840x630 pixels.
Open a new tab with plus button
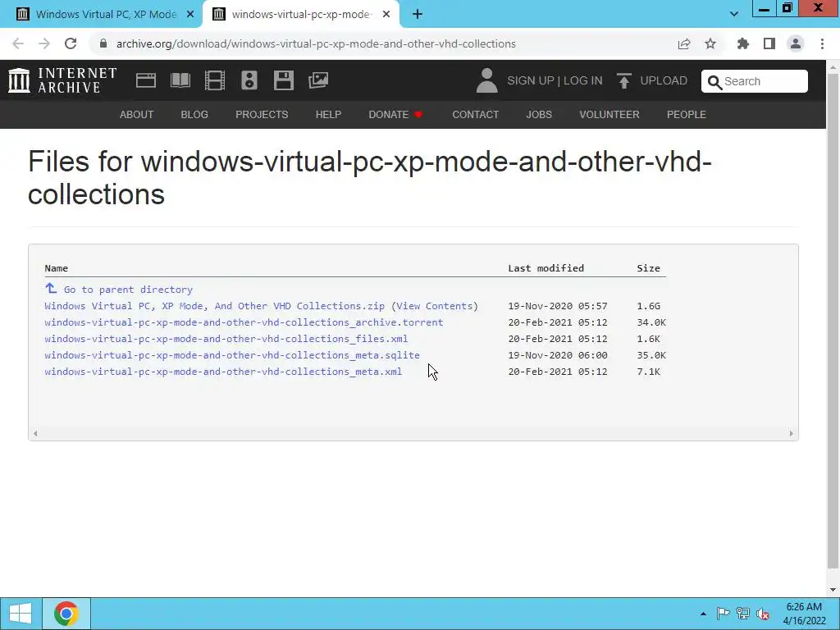point(418,15)
